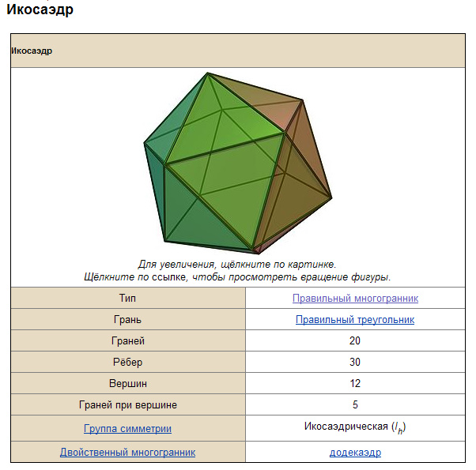Select the Тип row label
The width and height of the screenshot is (476, 470).
128,299
